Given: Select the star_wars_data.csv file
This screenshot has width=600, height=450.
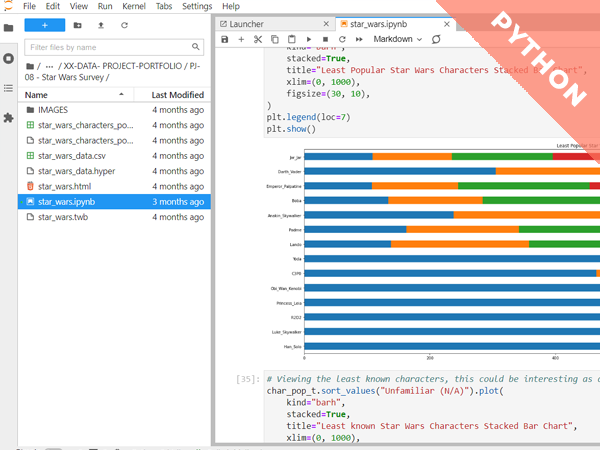Looking at the screenshot, I should (114, 156).
